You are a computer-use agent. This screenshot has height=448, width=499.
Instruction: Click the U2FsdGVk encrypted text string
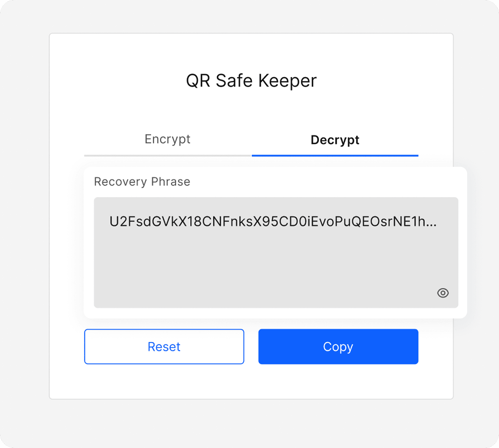pos(273,222)
